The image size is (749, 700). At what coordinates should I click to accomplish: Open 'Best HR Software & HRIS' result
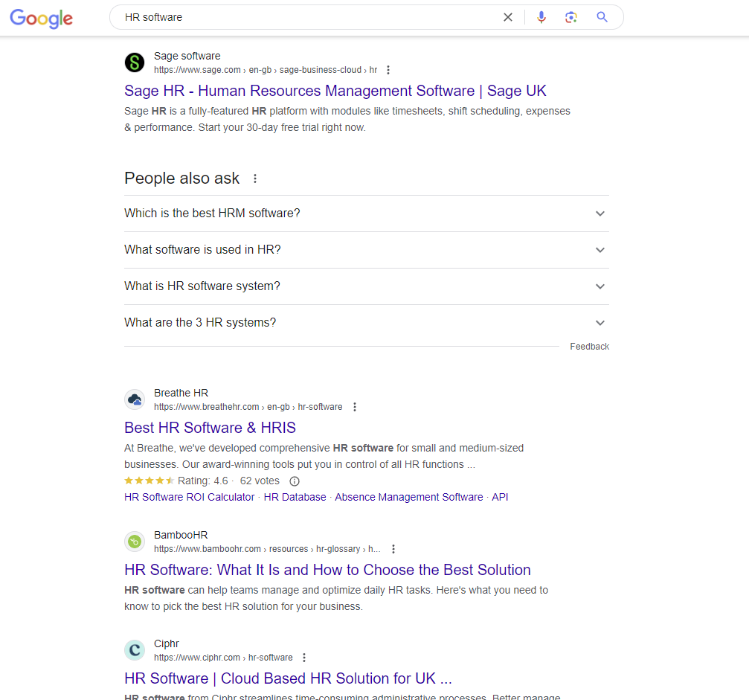210,428
